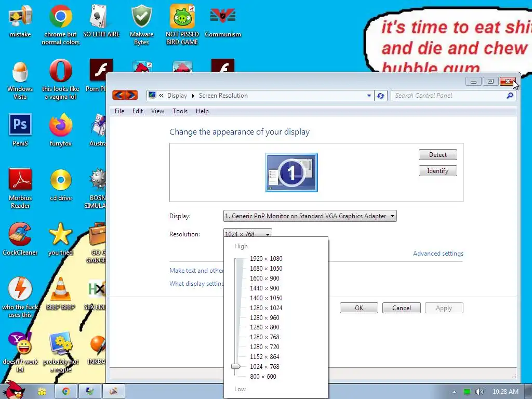The height and width of the screenshot is (399, 532).
Task: Click the Display breadcrumb in address bar
Action: coord(177,96)
